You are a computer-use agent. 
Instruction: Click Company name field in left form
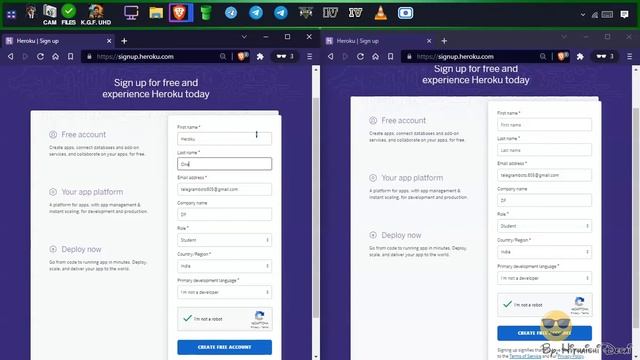coord(224,214)
